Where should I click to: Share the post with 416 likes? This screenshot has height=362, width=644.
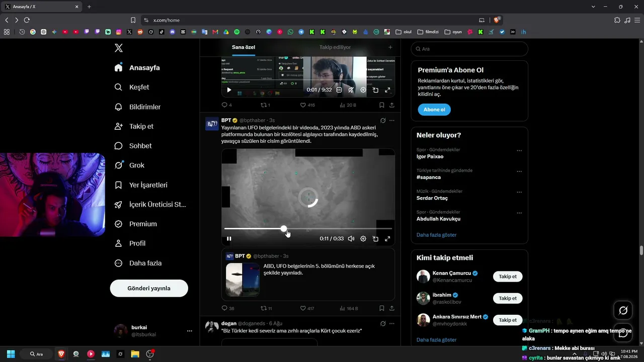(392, 105)
